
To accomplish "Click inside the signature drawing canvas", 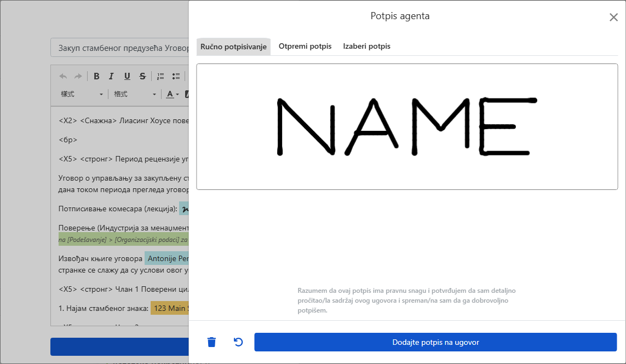I will click(x=407, y=126).
